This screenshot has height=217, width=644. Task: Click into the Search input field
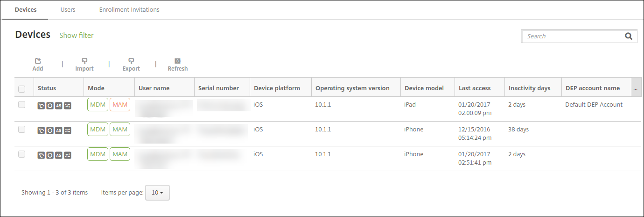pyautogui.click(x=573, y=36)
